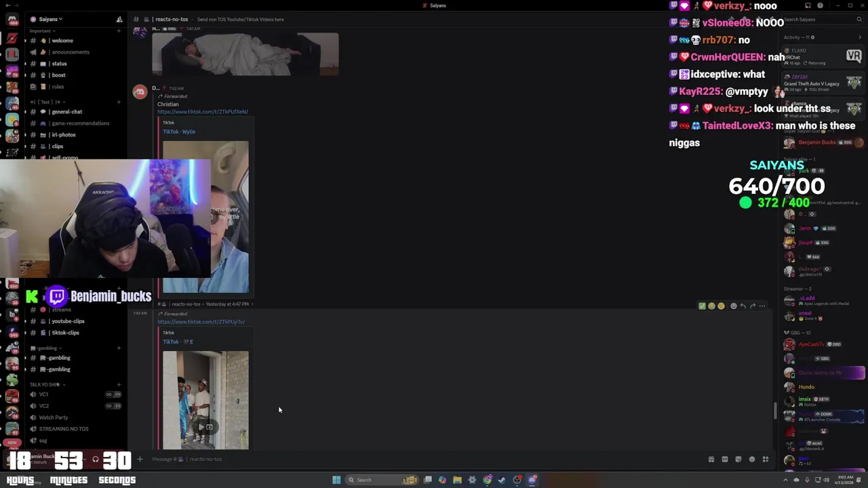
Task: Open the invite members icon beside Saiyans
Action: (119, 20)
